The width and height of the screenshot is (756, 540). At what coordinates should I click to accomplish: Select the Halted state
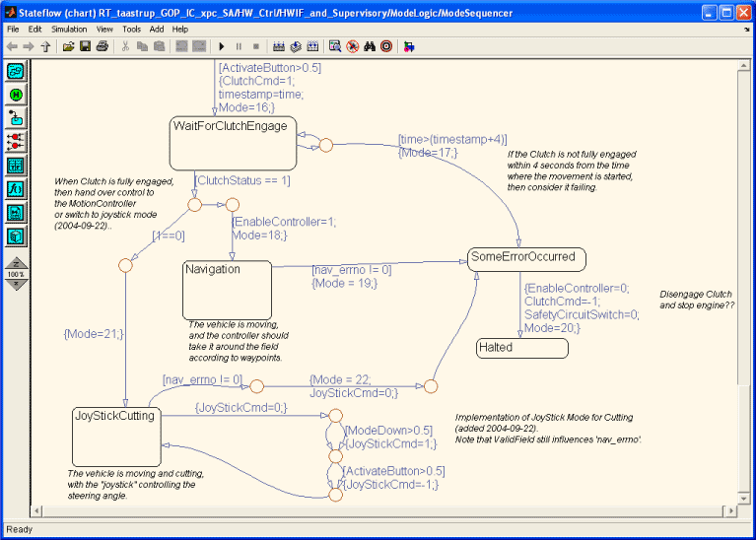point(522,348)
